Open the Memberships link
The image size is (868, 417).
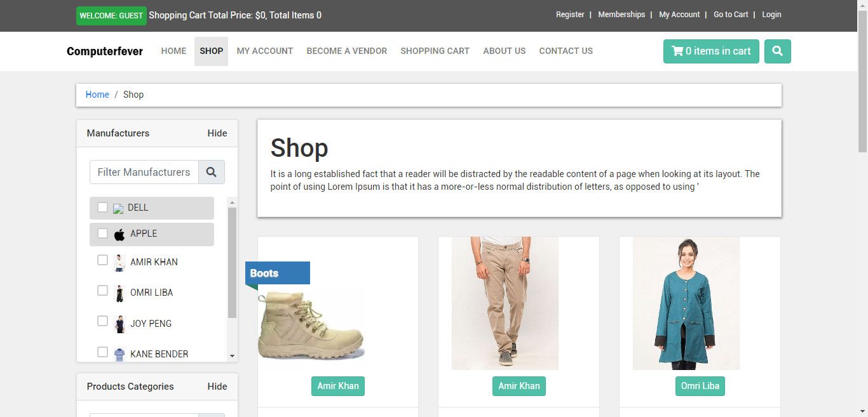(x=621, y=15)
